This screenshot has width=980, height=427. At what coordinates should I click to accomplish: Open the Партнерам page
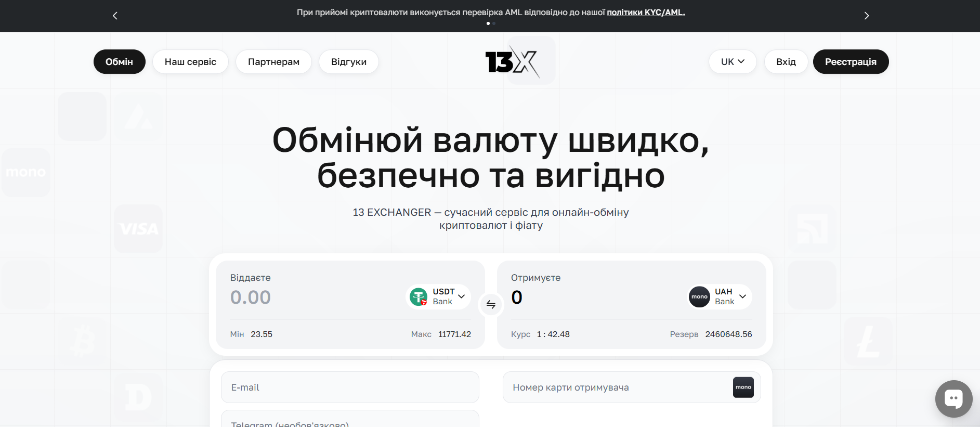pos(273,62)
